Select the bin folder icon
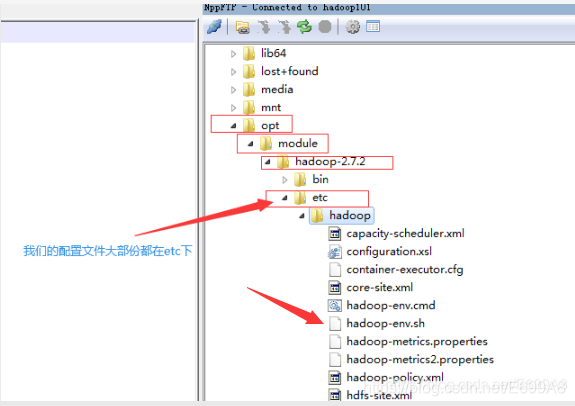The height and width of the screenshot is (406, 575). (300, 179)
